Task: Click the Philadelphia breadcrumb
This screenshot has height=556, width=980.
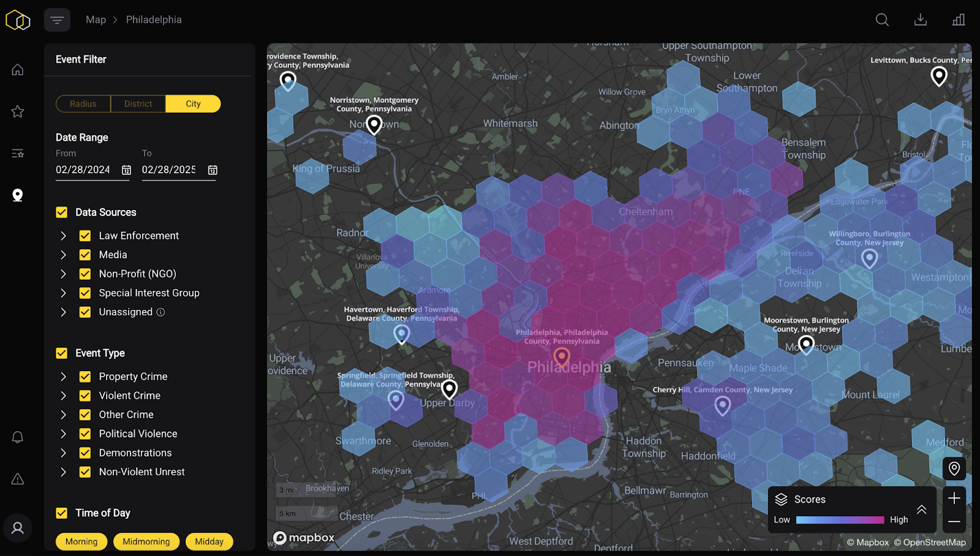Action: pos(154,20)
